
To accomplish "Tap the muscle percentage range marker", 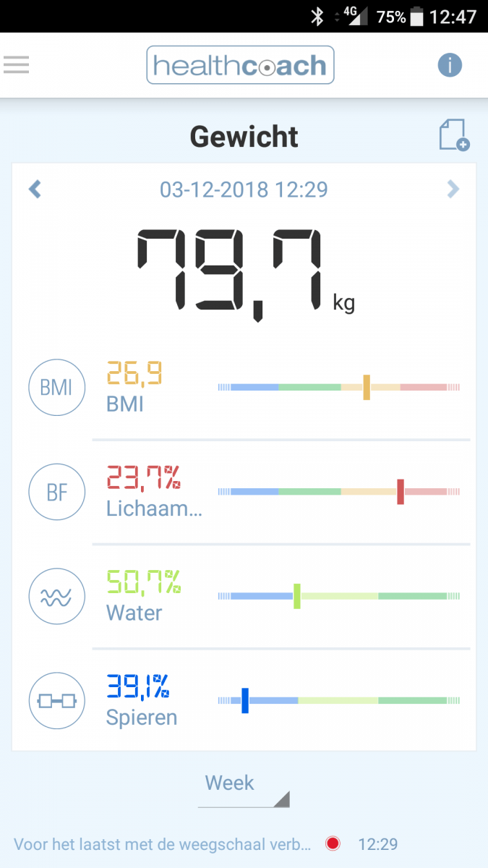I will coord(245,700).
